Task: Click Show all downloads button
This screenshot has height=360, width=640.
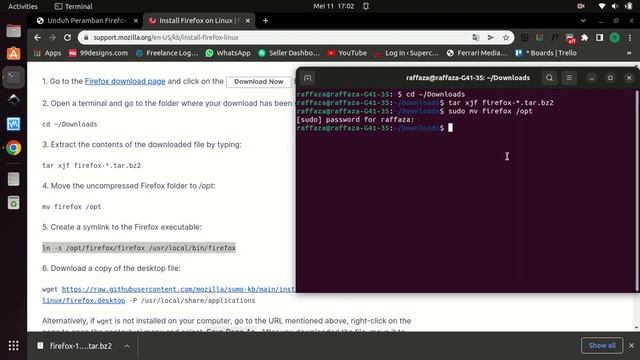Action: click(602, 345)
